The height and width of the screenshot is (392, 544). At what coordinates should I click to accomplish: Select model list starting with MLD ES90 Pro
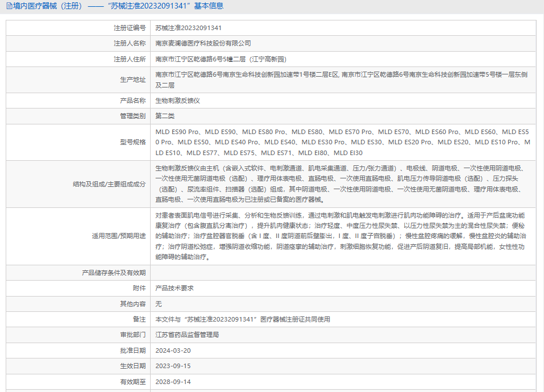[343, 142]
